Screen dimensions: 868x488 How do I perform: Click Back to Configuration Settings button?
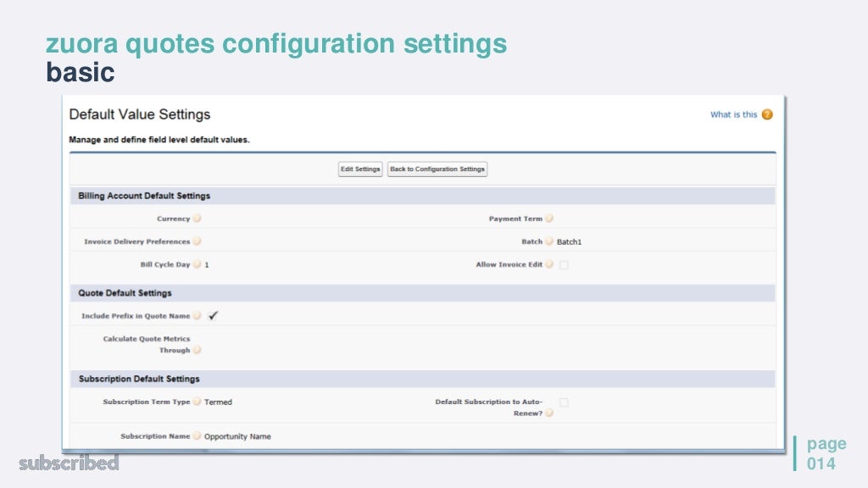[437, 169]
